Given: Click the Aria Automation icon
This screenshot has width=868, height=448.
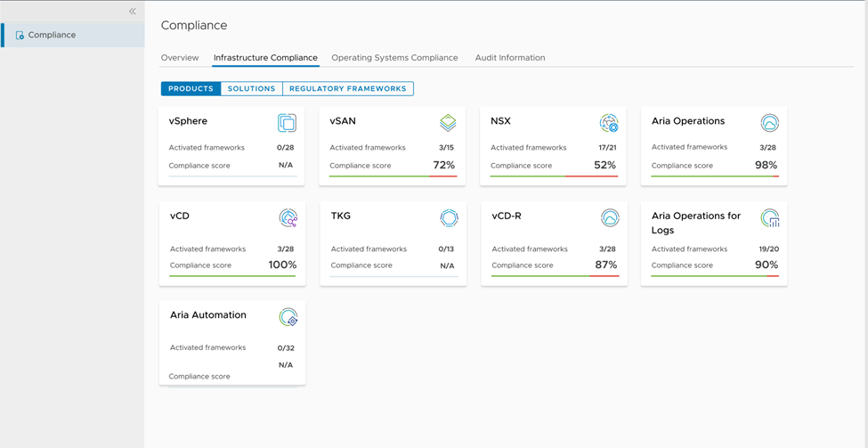Looking at the screenshot, I should click(288, 317).
